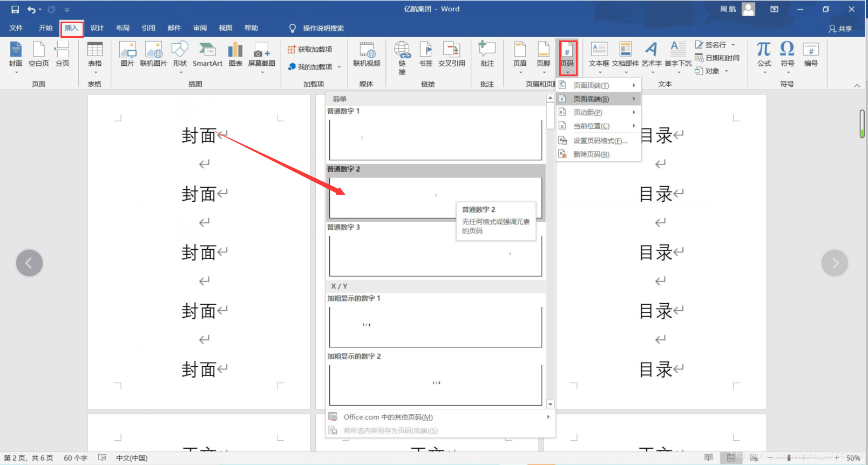
Task: Expand Current Position (当前位置) submenu
Action: pos(598,126)
